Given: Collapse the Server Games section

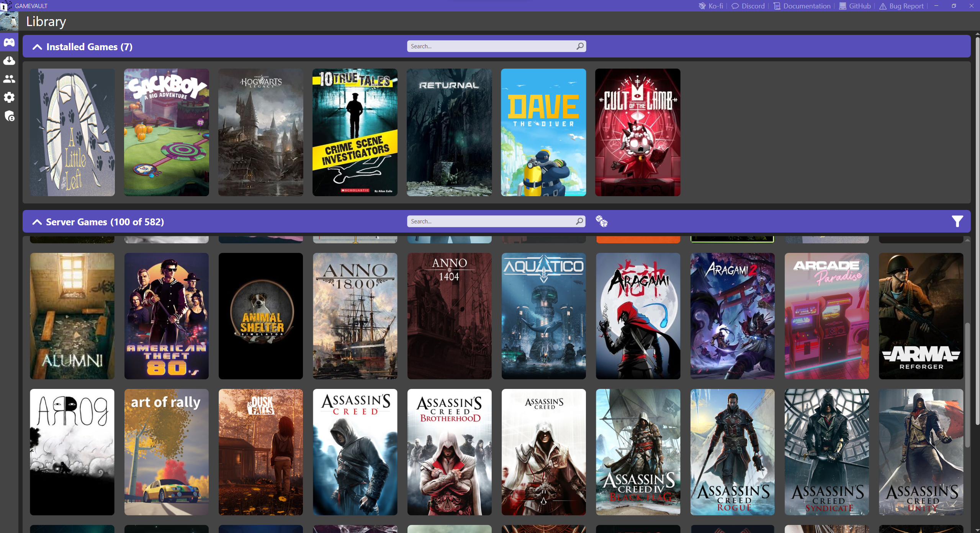Looking at the screenshot, I should [37, 222].
